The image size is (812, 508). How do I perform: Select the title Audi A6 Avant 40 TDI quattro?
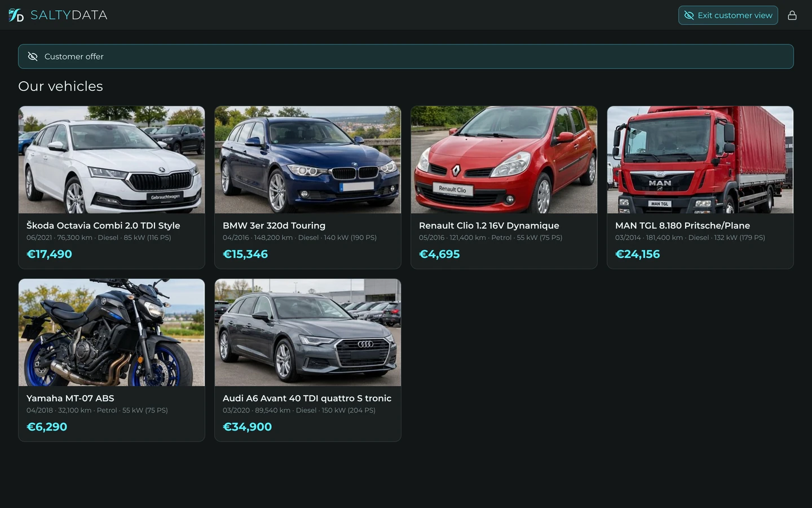pos(307,398)
